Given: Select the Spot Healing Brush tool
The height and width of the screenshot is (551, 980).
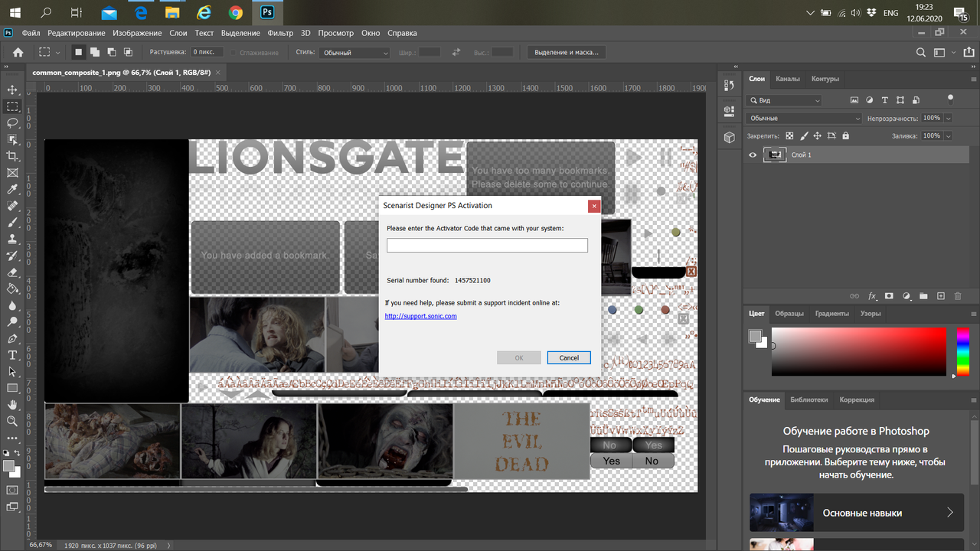Looking at the screenshot, I should pos(12,206).
